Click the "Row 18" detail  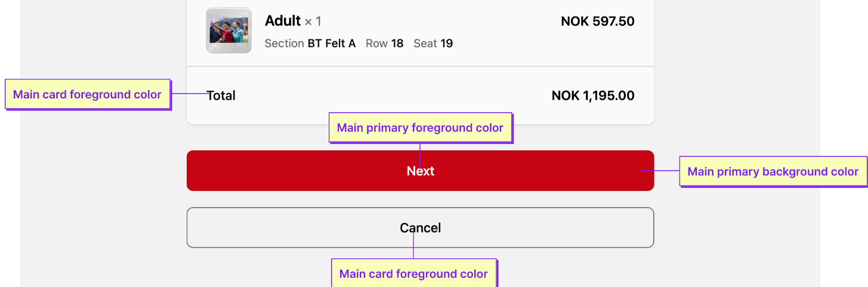point(384,44)
